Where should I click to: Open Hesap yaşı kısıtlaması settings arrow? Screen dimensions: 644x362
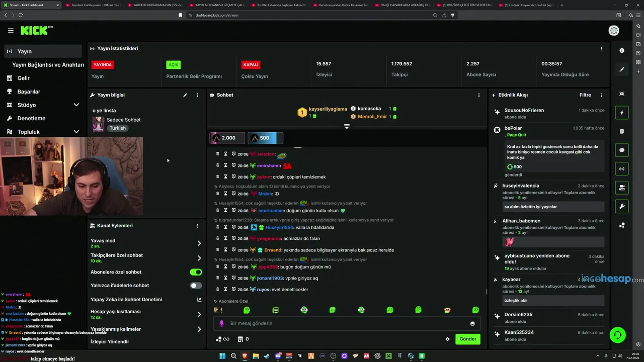[x=199, y=314]
